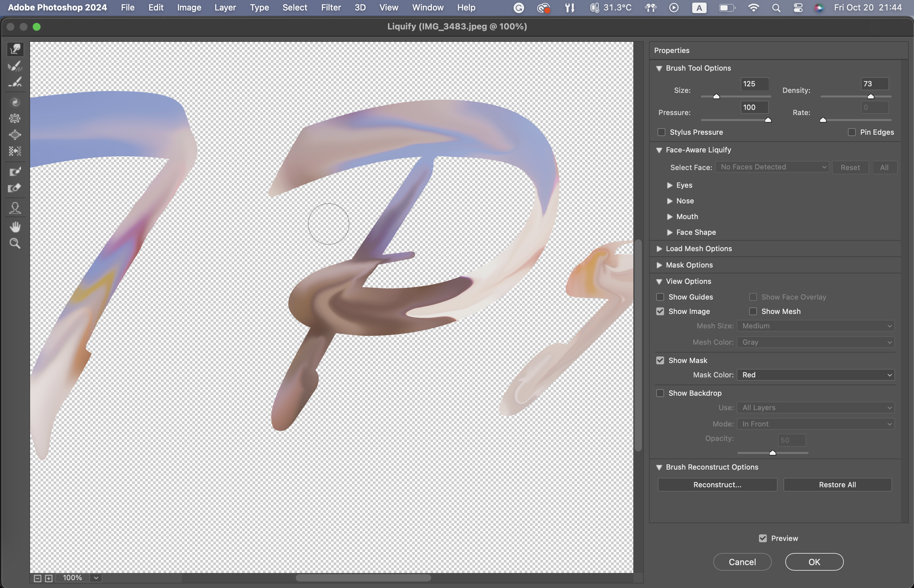Select the Freeze Mask tool
The width and height of the screenshot is (914, 588).
coord(15,171)
